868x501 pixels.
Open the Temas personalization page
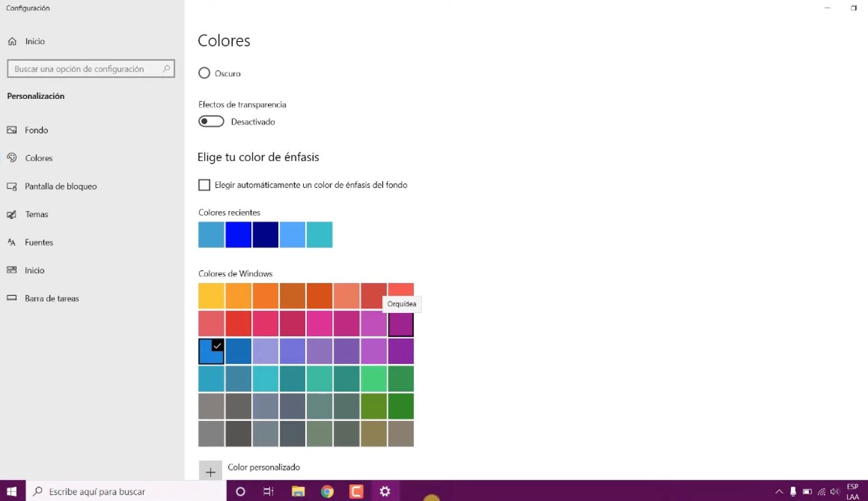pos(36,214)
